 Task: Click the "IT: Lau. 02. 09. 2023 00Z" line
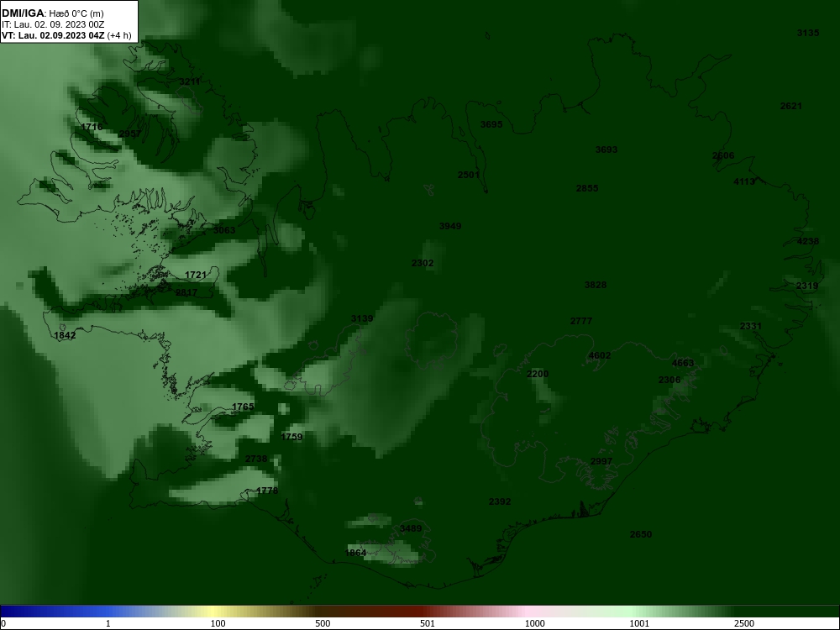(x=52, y=24)
